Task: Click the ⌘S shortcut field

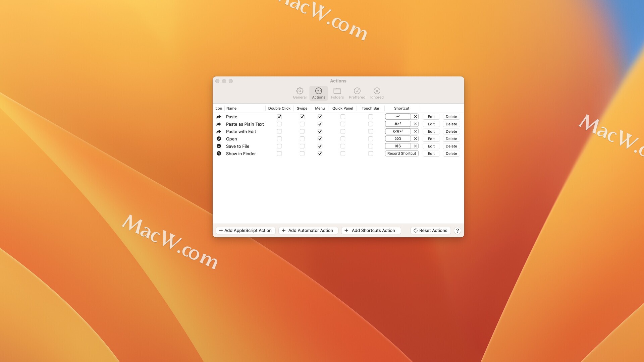Action: 398,146
